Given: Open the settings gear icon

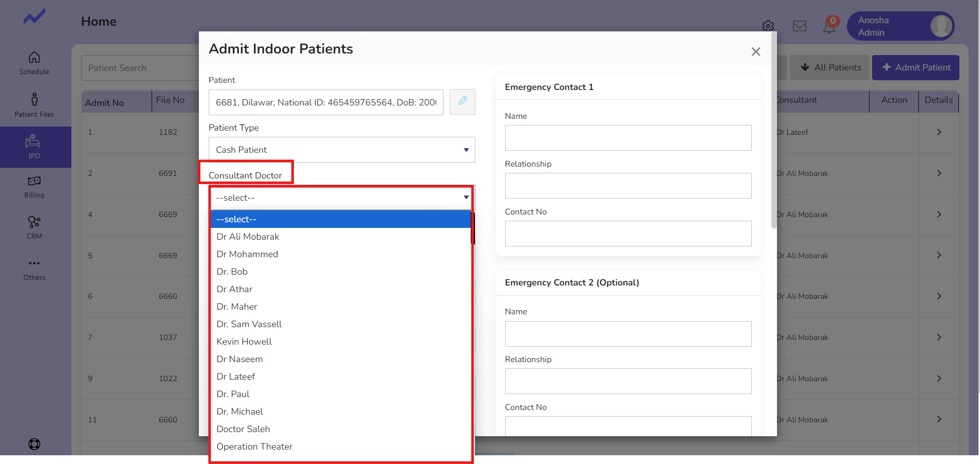Looking at the screenshot, I should point(768,26).
